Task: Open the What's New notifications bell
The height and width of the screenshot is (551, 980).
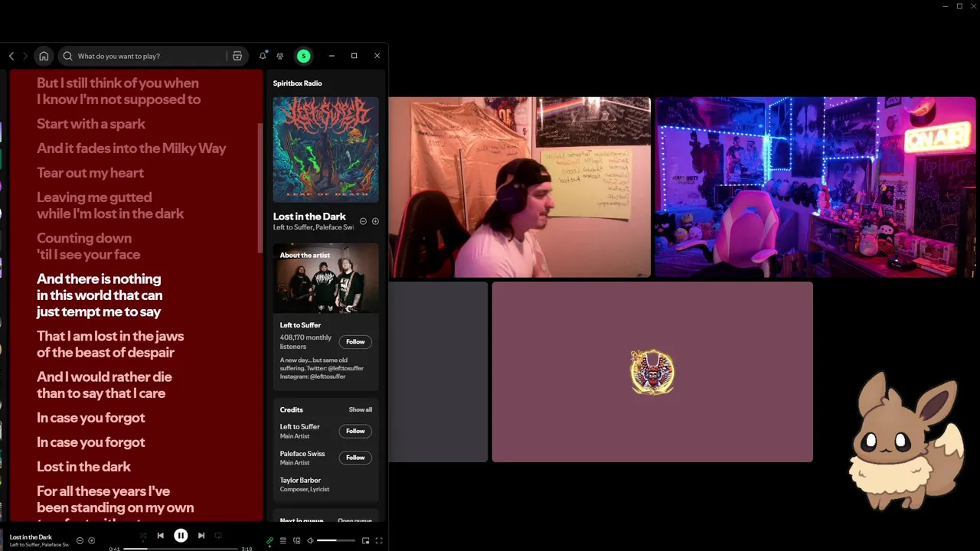Action: pyautogui.click(x=263, y=56)
